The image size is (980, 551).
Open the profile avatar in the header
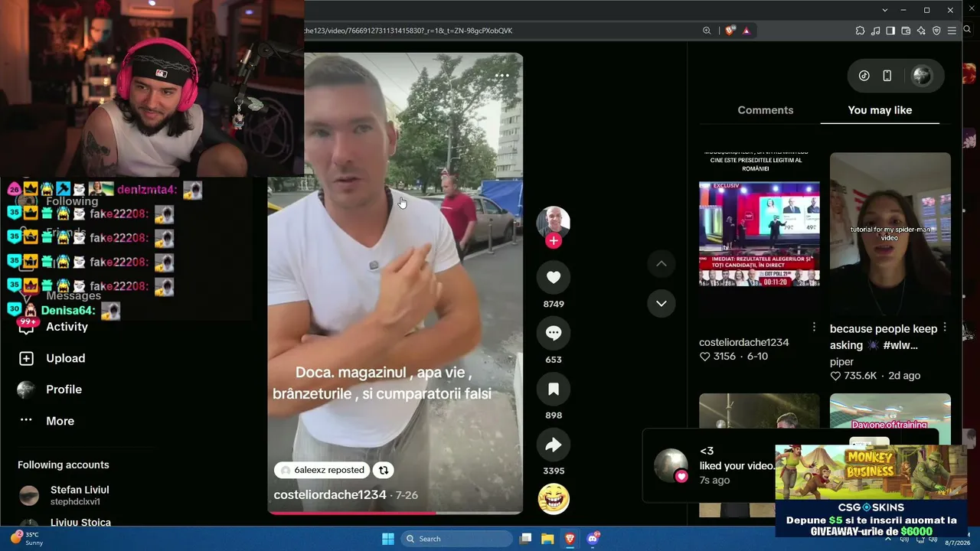[x=922, y=76]
